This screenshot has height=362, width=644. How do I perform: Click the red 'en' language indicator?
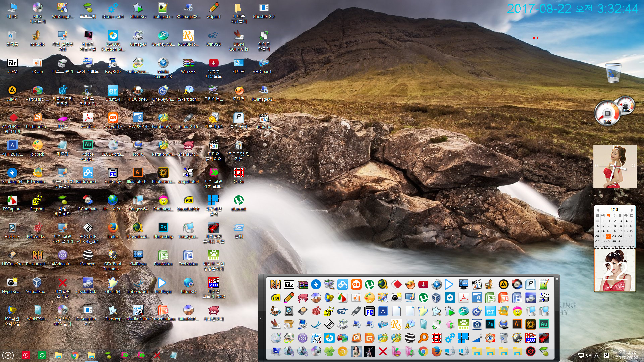point(535,38)
